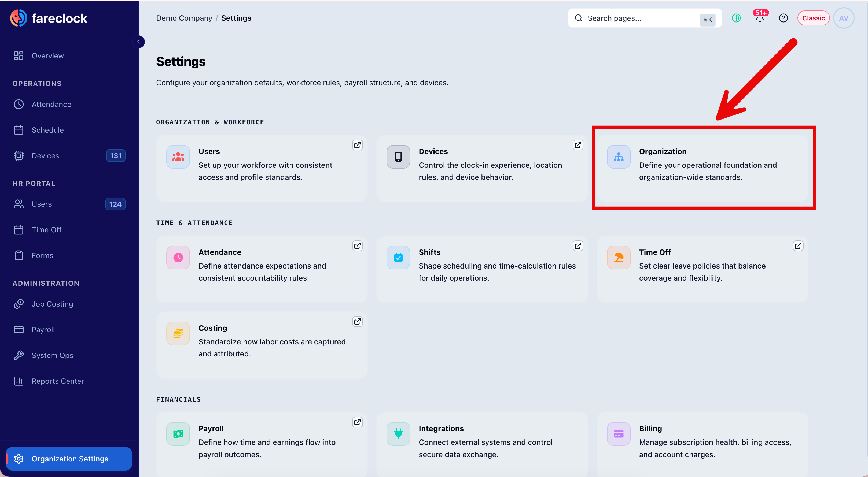Image resolution: width=868 pixels, height=477 pixels.
Task: Click the Organization hierarchy icon
Action: (x=618, y=157)
